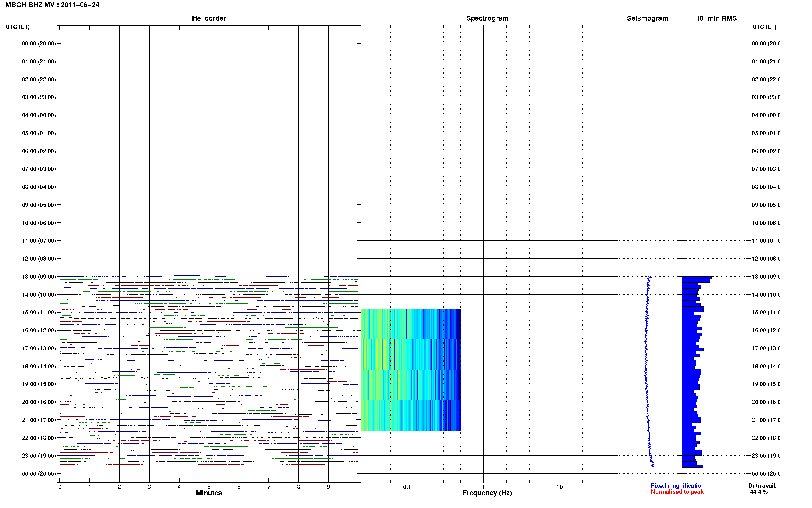Click the right 'UTC (LT)' axis label
Image resolution: width=812 pixels, height=508 pixels.
coord(764,27)
